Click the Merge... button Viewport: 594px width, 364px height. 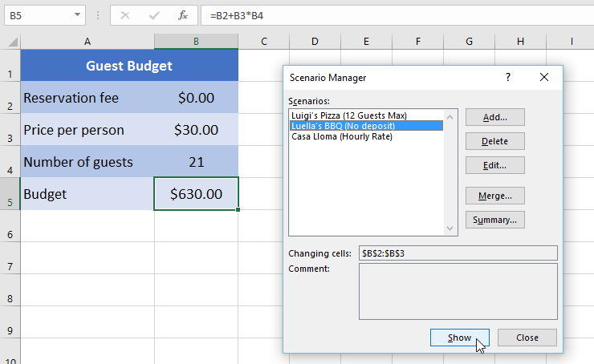click(494, 196)
